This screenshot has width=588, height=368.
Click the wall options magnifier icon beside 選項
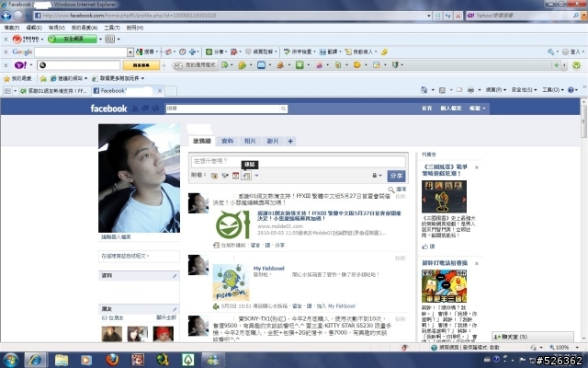[x=390, y=190]
